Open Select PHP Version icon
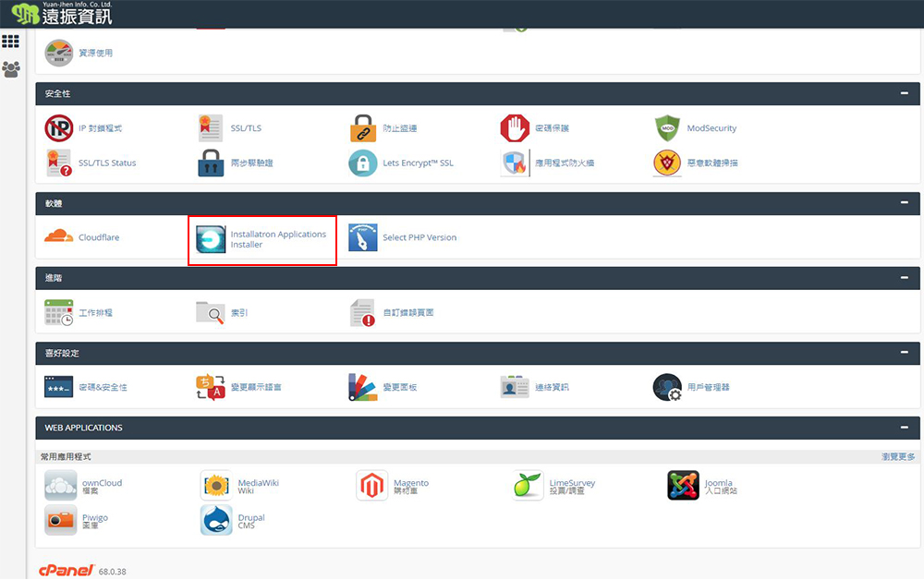924x580 pixels. tap(363, 237)
